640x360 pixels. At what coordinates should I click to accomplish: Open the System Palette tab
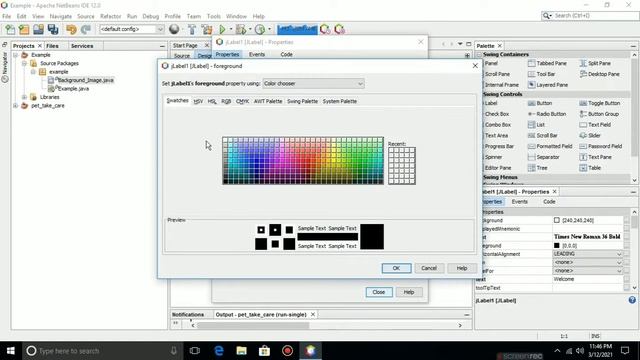[340, 101]
